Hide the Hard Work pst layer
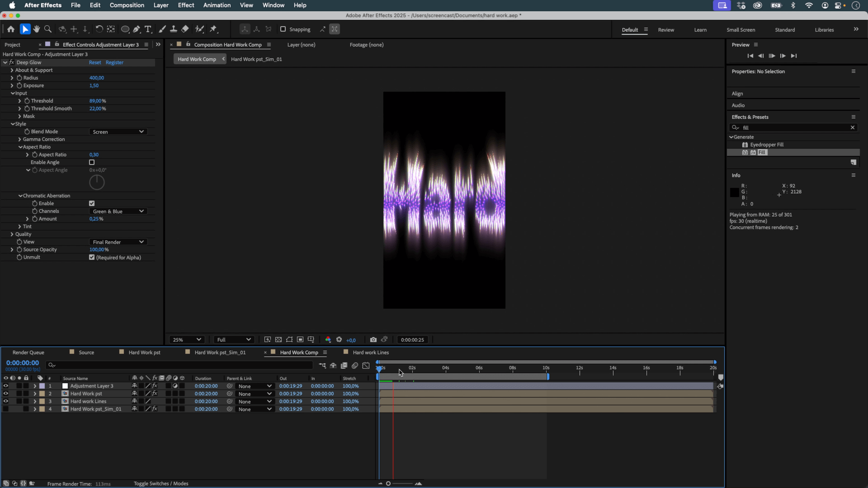Screen dimensions: 868x488 pos(6,394)
